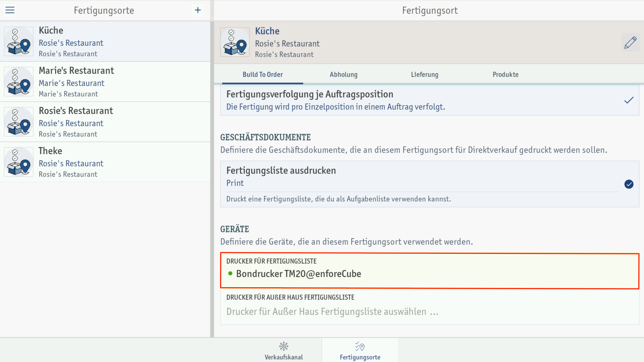Click the Fertigungsverfolgung je Auftragsposition heading
The height and width of the screenshot is (362, 644).
[x=310, y=94]
